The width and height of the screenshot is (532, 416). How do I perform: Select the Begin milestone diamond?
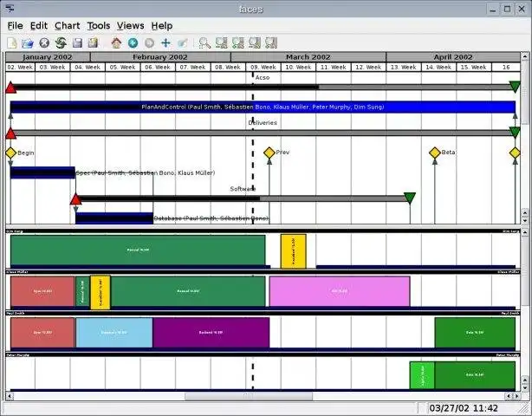click(11, 153)
